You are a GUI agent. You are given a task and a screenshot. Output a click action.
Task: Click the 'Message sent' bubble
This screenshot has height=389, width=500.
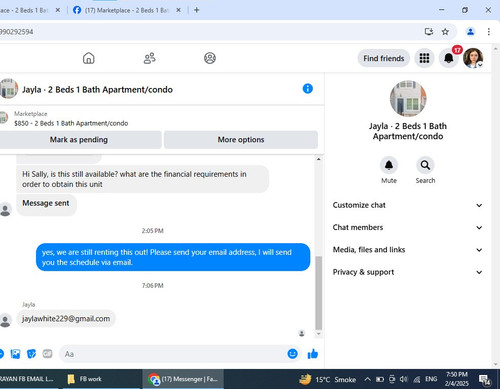click(46, 203)
